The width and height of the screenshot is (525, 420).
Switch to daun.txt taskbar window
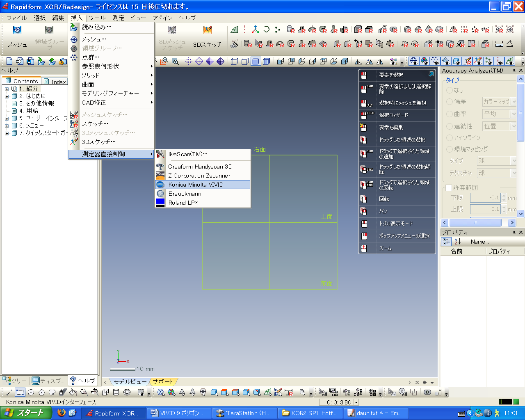tap(377, 413)
